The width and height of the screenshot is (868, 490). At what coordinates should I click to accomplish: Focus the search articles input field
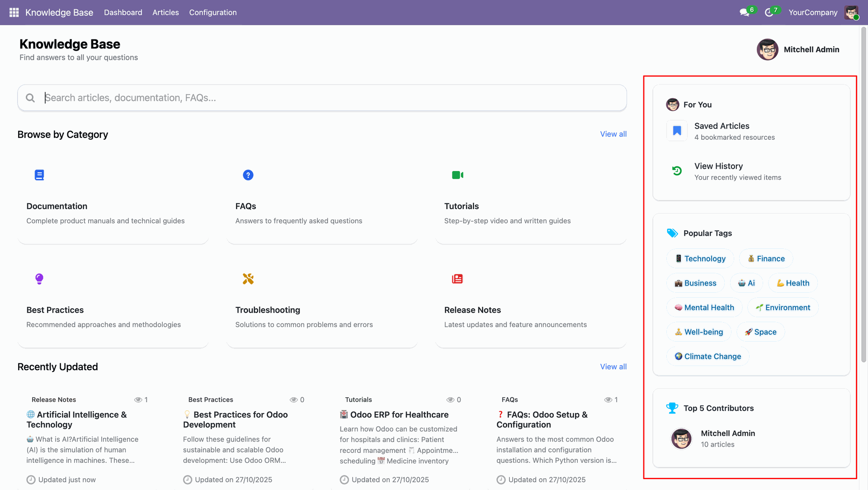pos(322,98)
